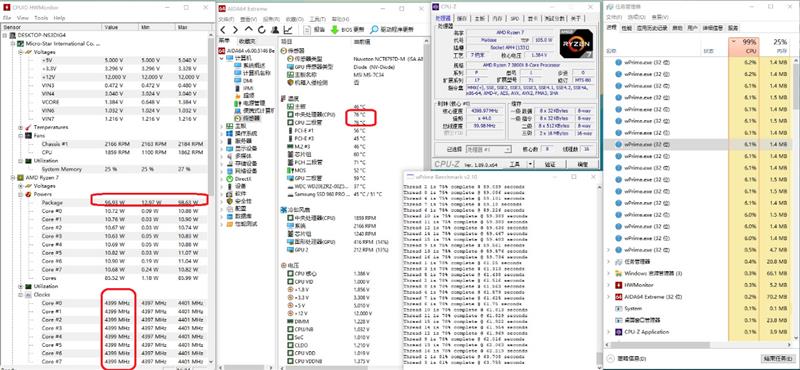Switch to the 缓存 tab in CPU-Z
Image resolution: width=800 pixels, height=370 pixels.
462,18
